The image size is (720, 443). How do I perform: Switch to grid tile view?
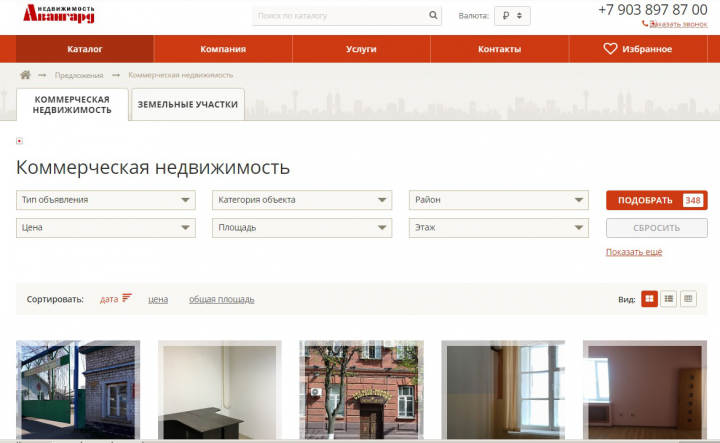coord(649,299)
